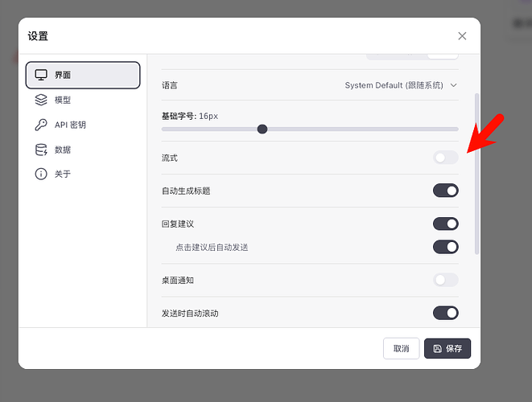Show the 关于 section

coord(83,174)
